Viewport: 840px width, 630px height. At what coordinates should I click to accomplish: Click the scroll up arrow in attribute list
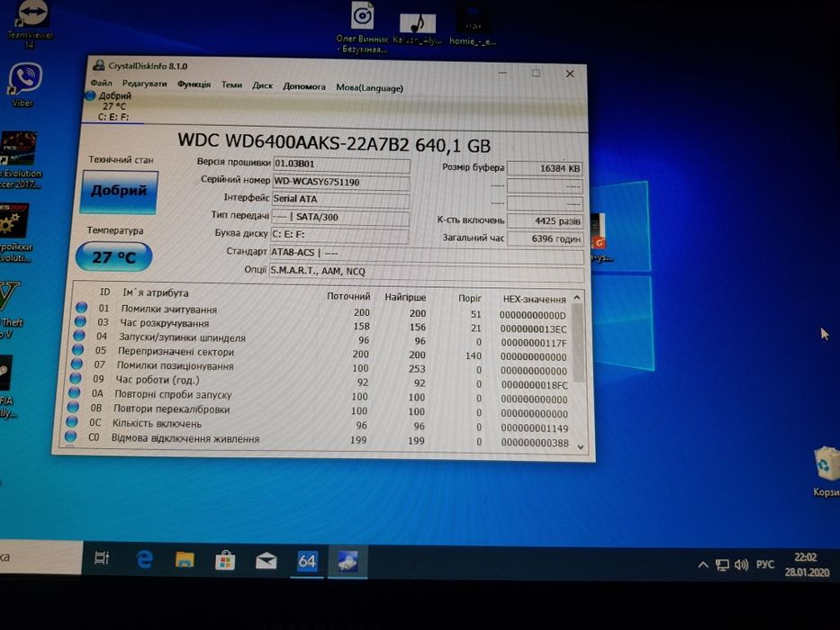577,297
